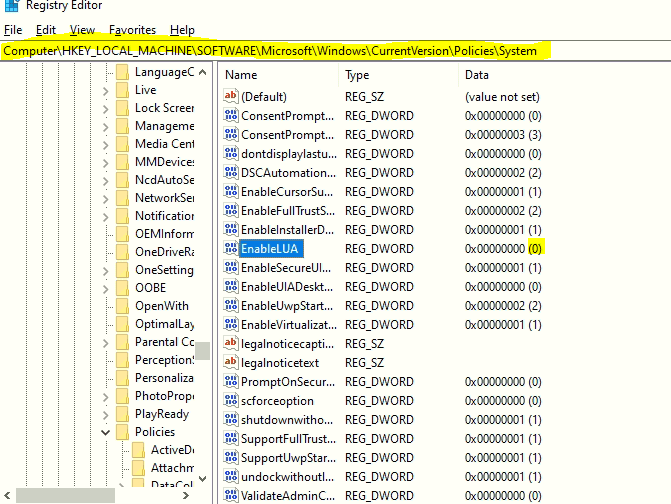Click the DWORD icon beside SupportUwpStar...

pyautogui.click(x=231, y=457)
